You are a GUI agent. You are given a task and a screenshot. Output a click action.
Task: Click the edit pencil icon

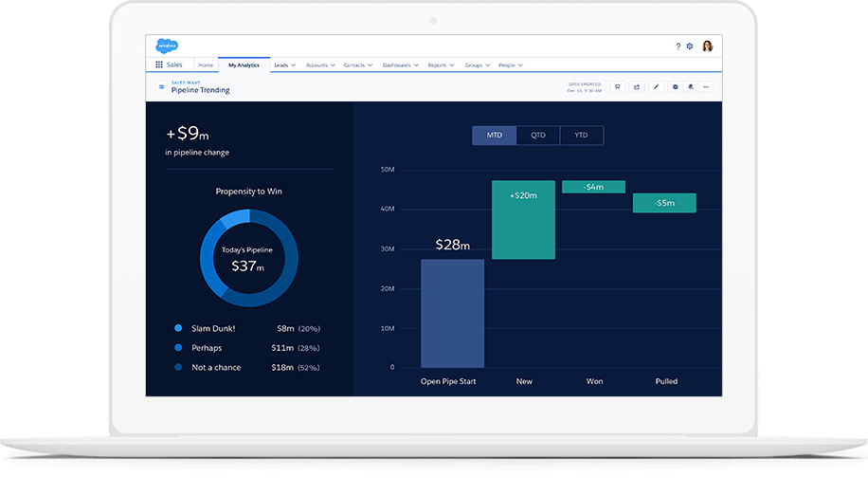pos(656,87)
